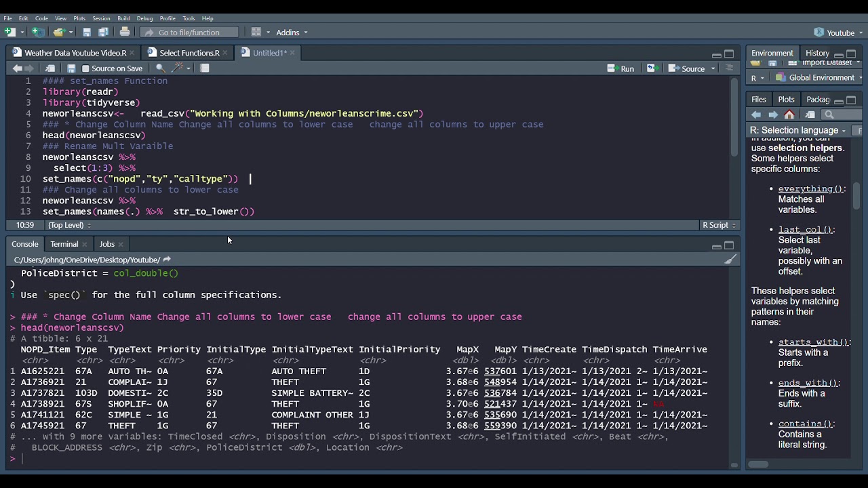Open the Code menu
Image resolution: width=868 pixels, height=488 pixels.
41,18
